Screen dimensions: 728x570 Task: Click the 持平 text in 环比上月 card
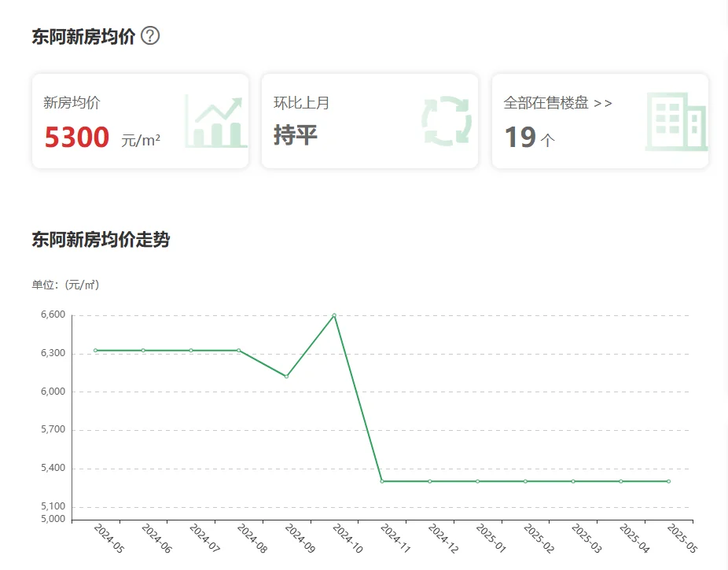tap(296, 135)
